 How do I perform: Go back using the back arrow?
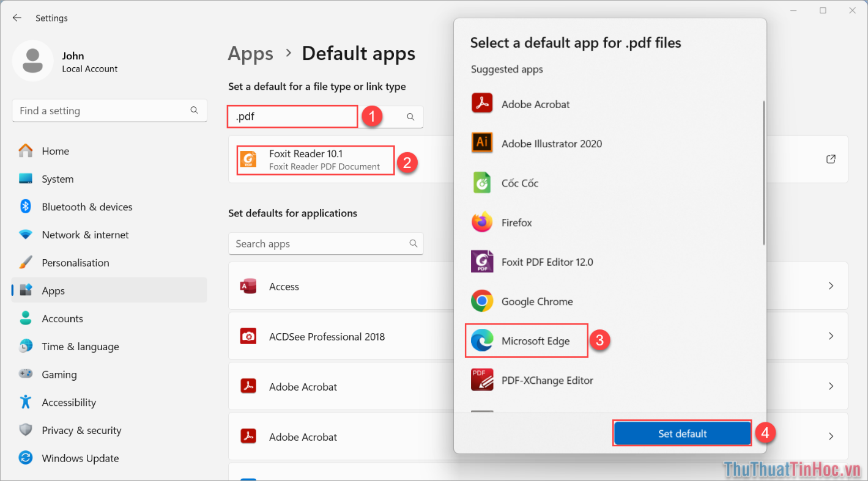pyautogui.click(x=17, y=18)
